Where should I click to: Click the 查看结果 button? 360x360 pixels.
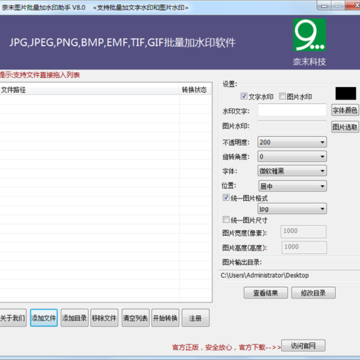tap(266, 293)
